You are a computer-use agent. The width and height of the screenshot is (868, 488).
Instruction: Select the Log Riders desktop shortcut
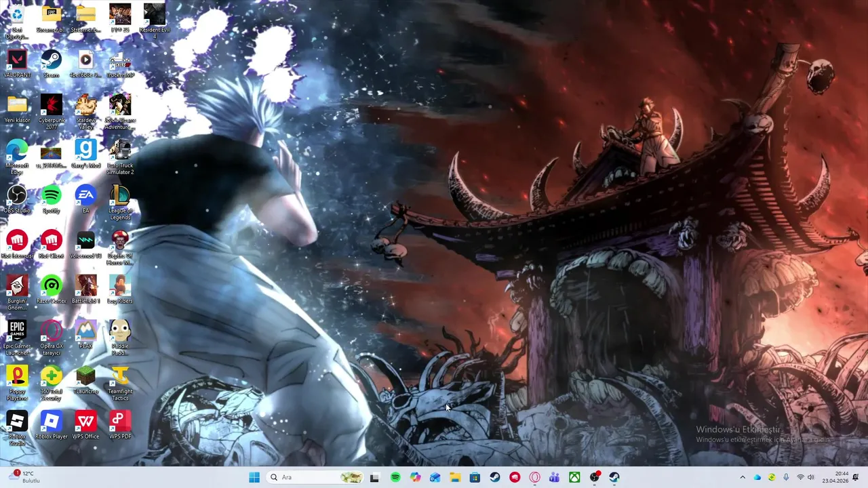120,290
